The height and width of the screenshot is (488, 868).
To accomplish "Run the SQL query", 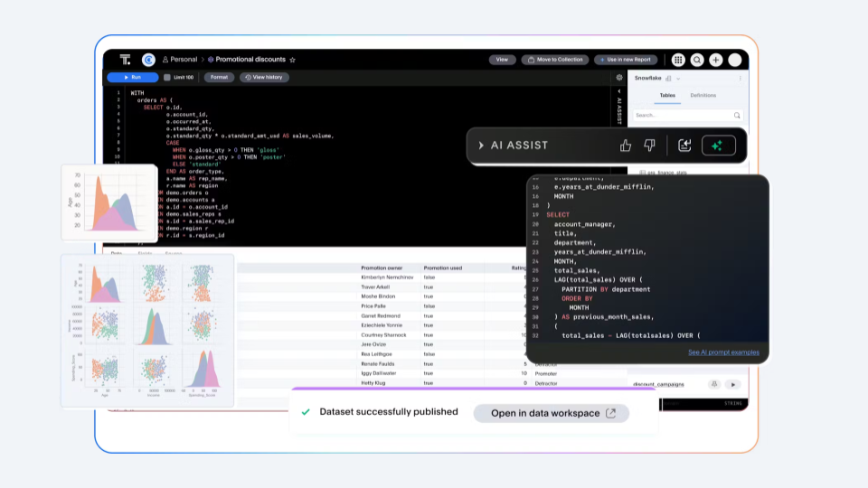I will (132, 78).
